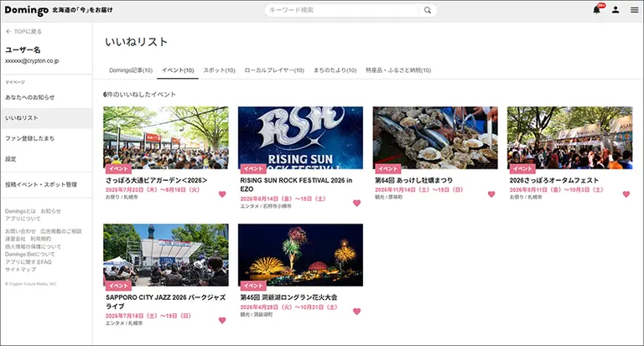Click the キーワード検索 search field
Screen dimensions: 644x346
point(343,10)
